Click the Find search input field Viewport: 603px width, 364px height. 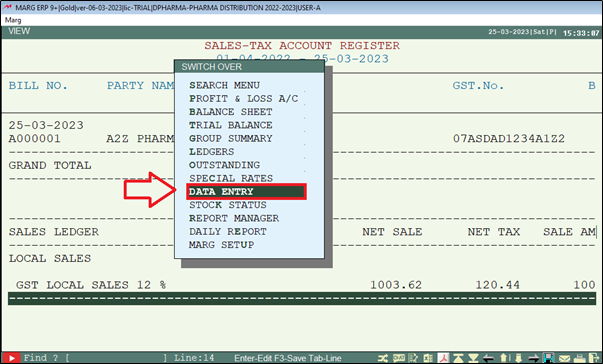click(118, 358)
